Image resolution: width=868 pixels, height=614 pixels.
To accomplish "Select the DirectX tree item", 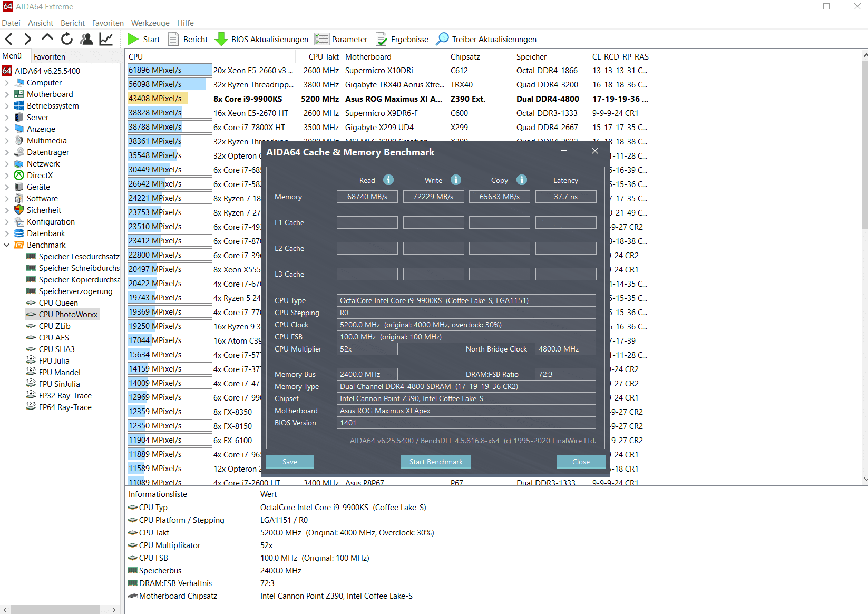I will (x=40, y=175).
